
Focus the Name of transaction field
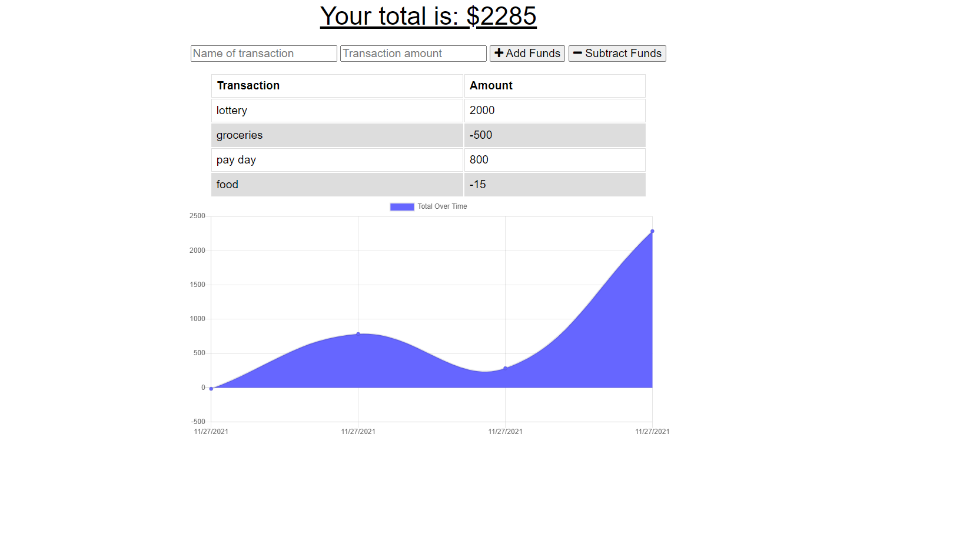264,54
